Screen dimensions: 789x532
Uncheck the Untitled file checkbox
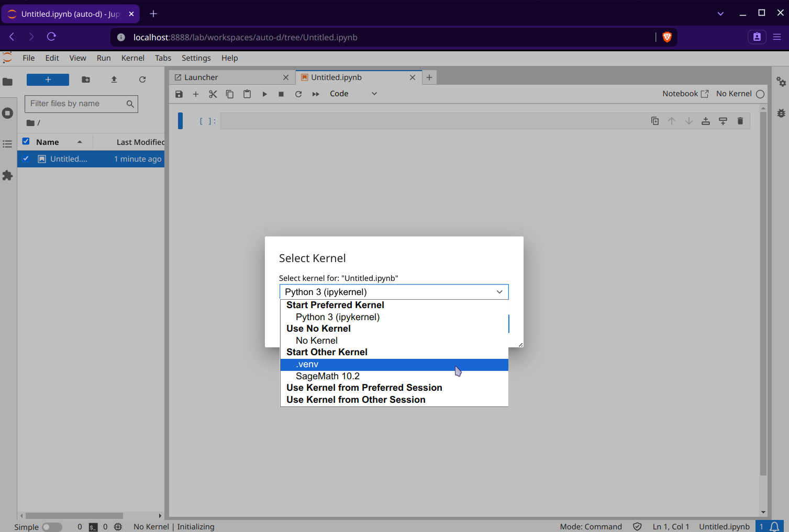click(x=26, y=159)
